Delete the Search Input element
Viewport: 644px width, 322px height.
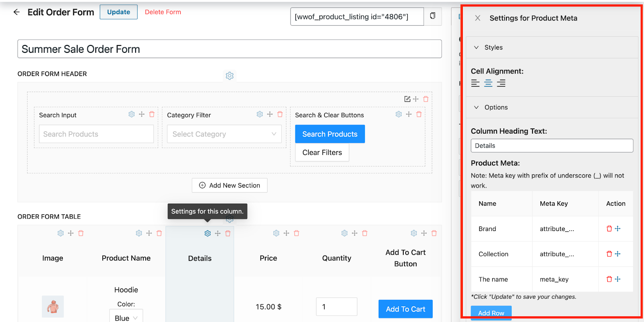pyautogui.click(x=152, y=114)
